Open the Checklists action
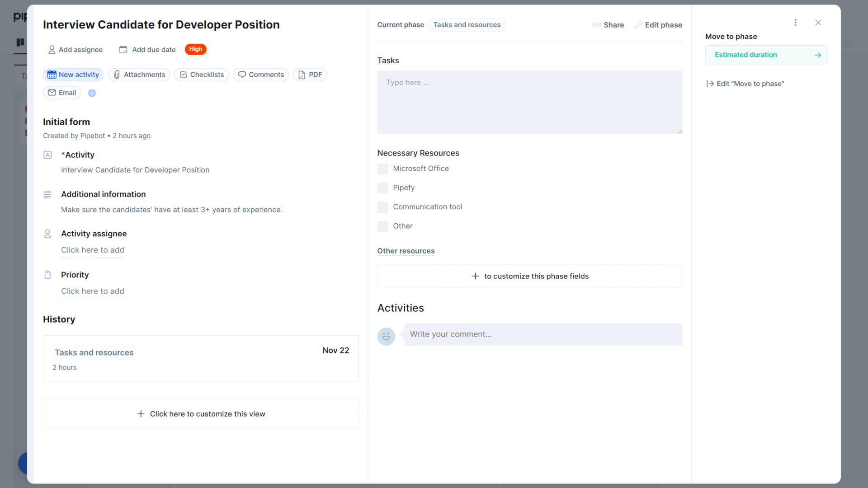868x488 pixels. point(201,75)
